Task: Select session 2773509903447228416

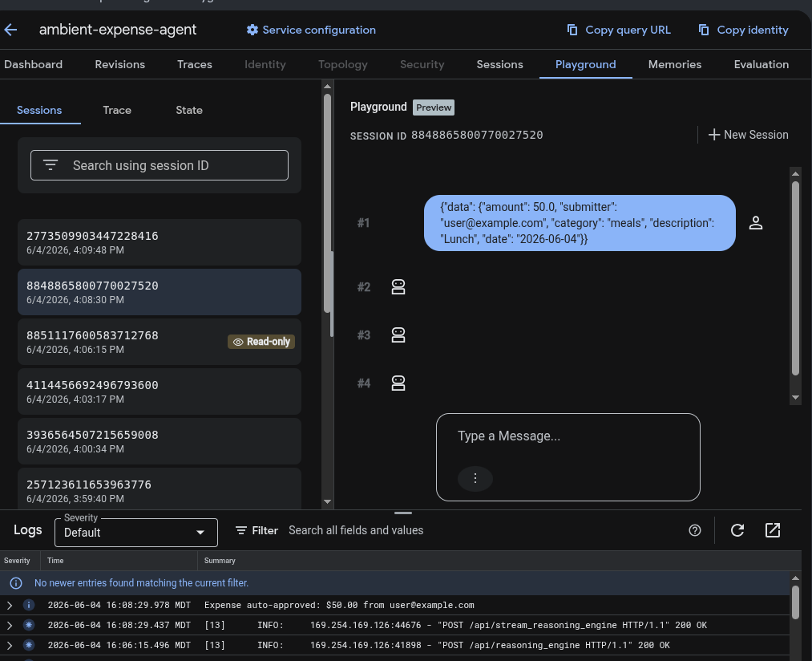Action: coord(160,242)
